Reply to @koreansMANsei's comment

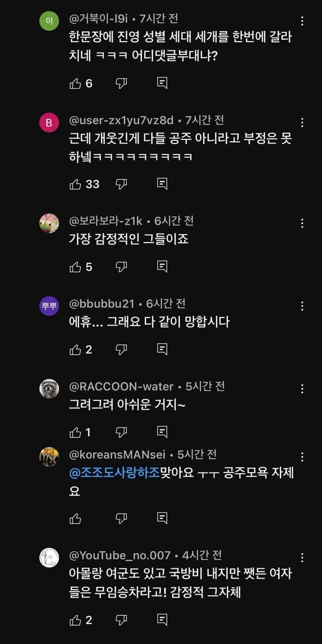tap(162, 518)
